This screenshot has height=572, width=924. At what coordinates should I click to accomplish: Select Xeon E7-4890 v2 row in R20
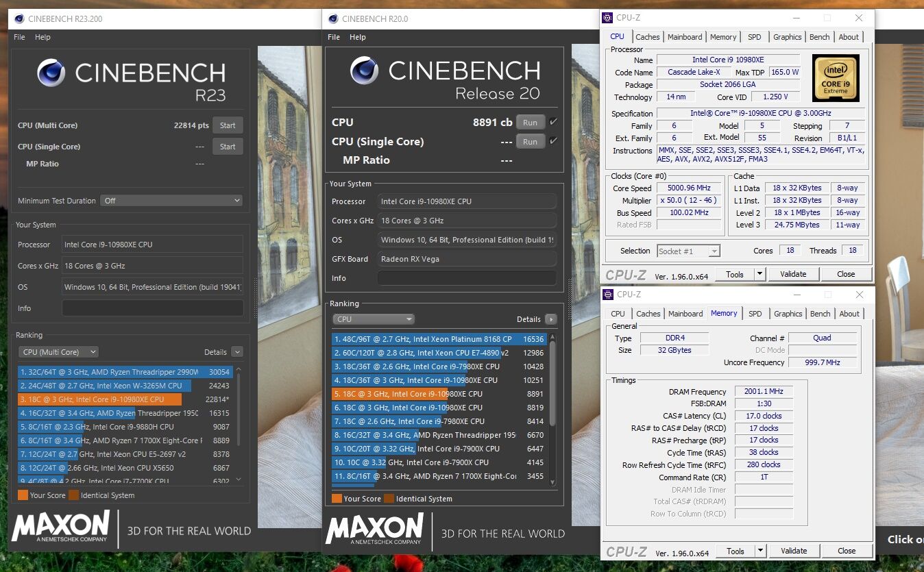point(439,353)
